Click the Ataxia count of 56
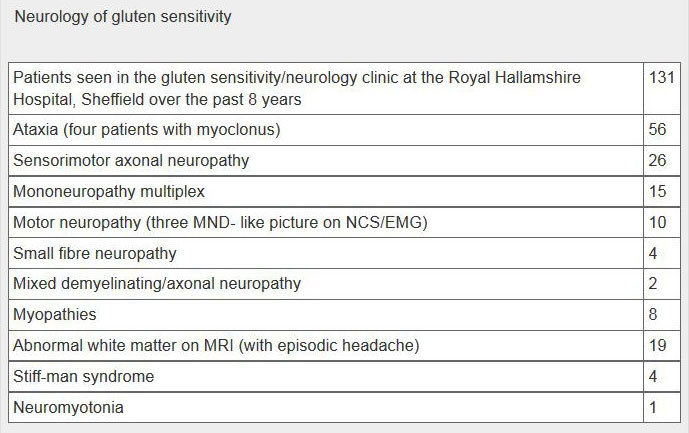The height and width of the screenshot is (433, 689). (657, 129)
